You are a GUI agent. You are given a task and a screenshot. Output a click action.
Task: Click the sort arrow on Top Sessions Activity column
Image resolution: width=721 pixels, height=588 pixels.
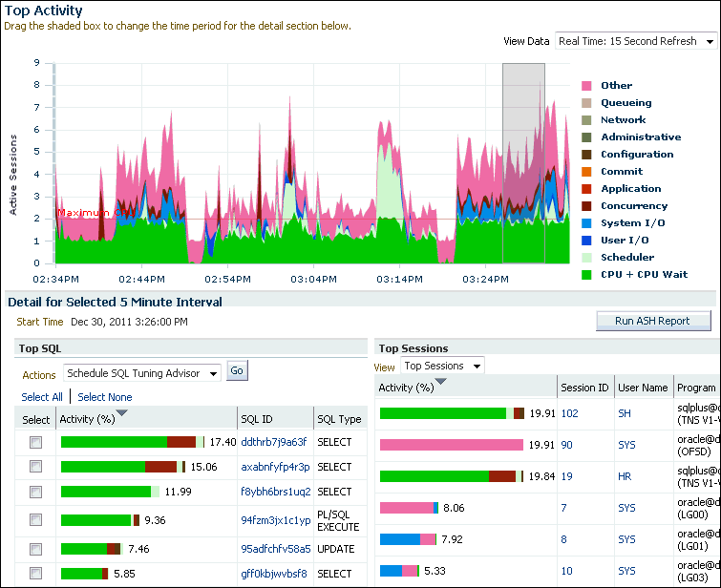pyautogui.click(x=440, y=383)
